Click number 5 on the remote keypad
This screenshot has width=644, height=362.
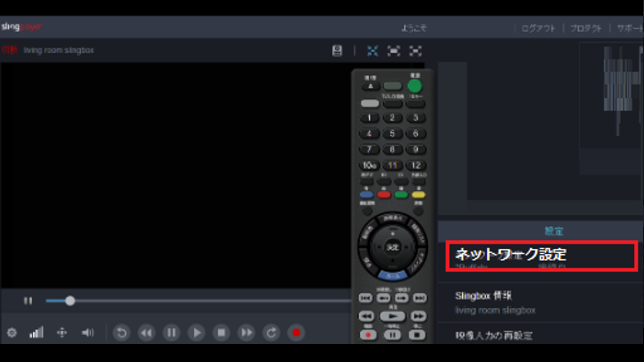(x=392, y=134)
